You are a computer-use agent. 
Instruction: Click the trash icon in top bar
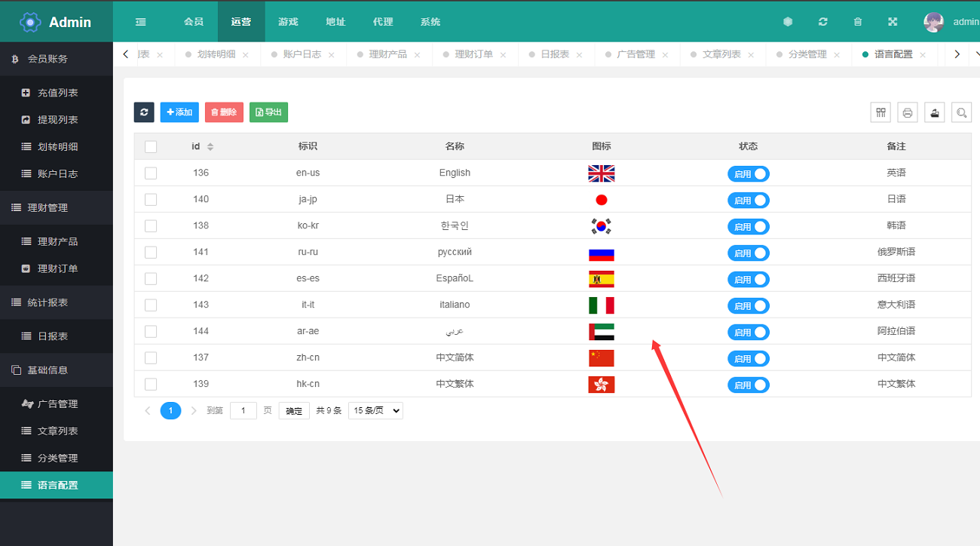click(857, 22)
